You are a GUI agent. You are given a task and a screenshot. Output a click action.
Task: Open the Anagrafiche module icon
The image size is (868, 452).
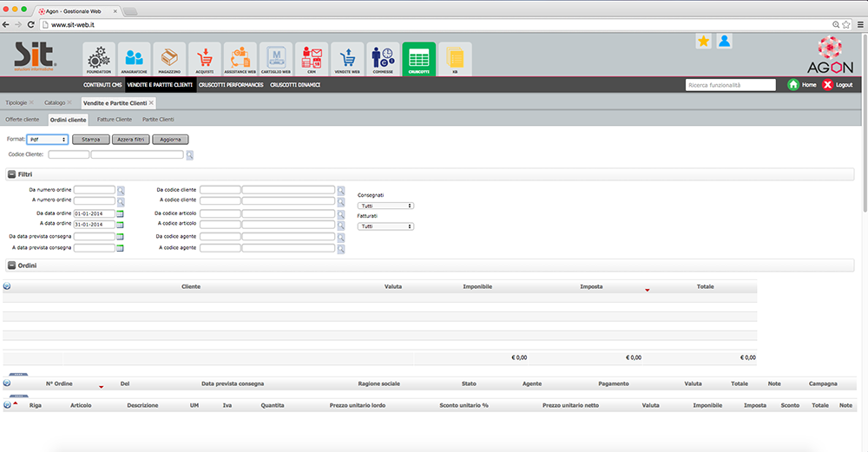(x=134, y=59)
